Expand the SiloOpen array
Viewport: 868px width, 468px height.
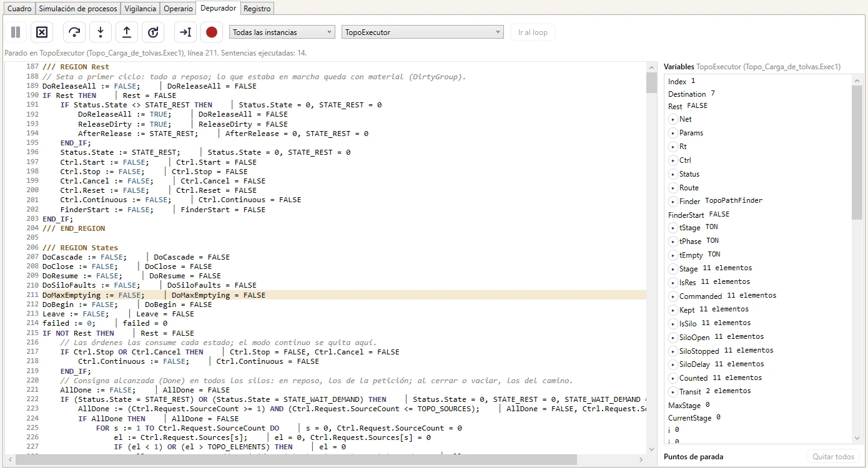[673, 338]
